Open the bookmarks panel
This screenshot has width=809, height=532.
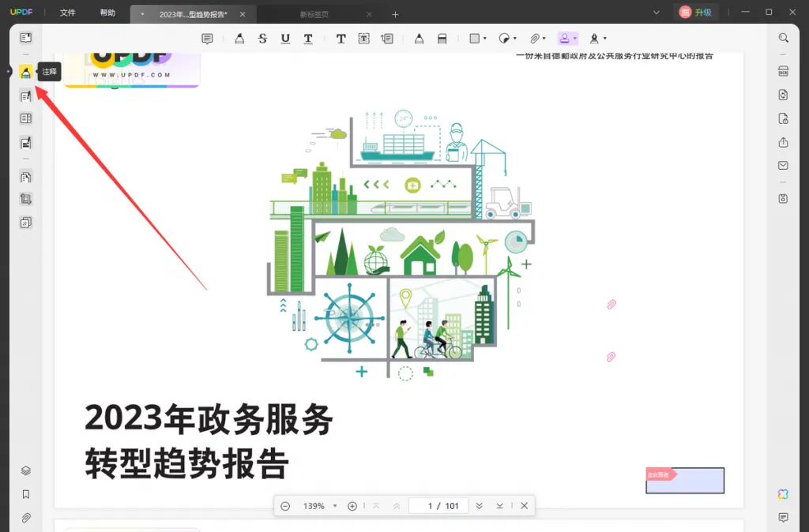pyautogui.click(x=26, y=494)
